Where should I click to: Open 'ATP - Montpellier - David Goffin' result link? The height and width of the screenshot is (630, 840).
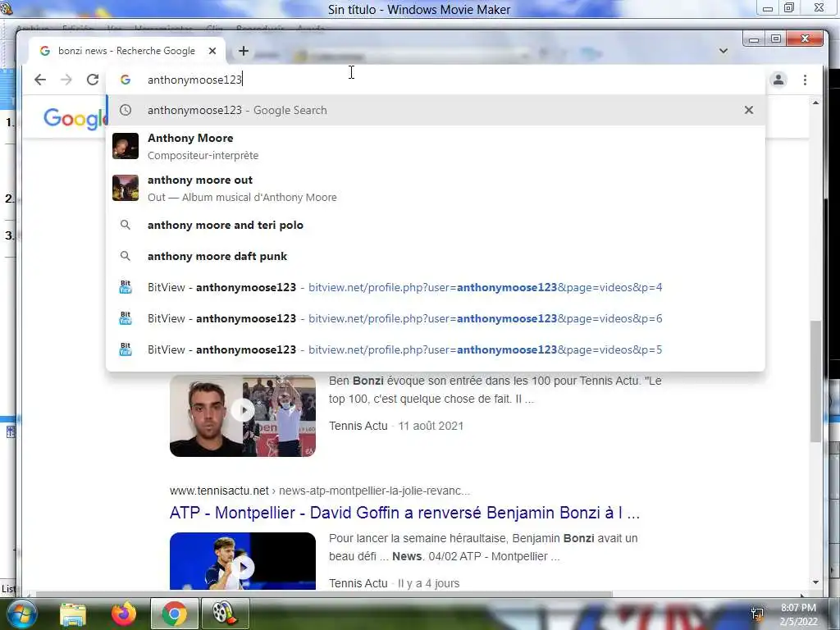coord(404,513)
